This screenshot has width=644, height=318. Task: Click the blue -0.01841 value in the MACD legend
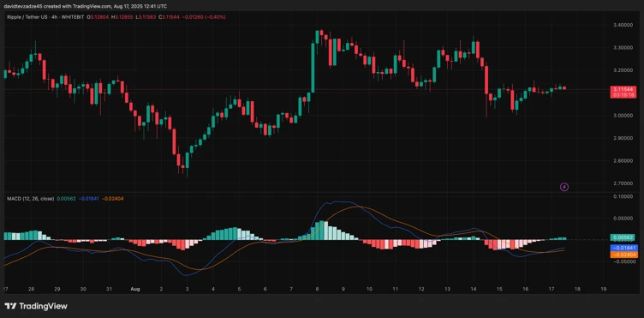(89, 199)
